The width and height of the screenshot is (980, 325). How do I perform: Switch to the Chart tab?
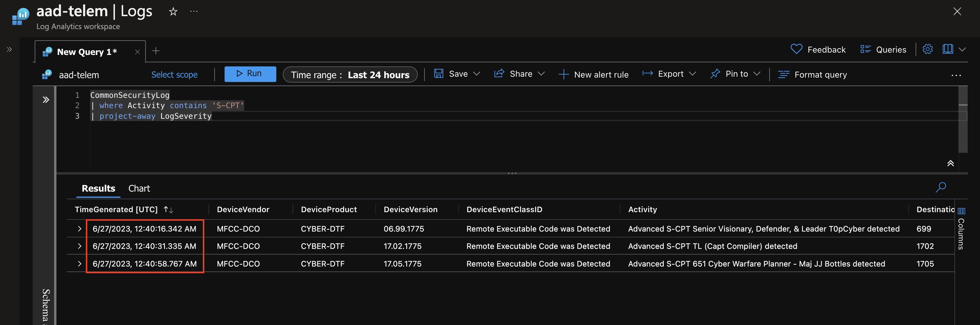(x=139, y=188)
